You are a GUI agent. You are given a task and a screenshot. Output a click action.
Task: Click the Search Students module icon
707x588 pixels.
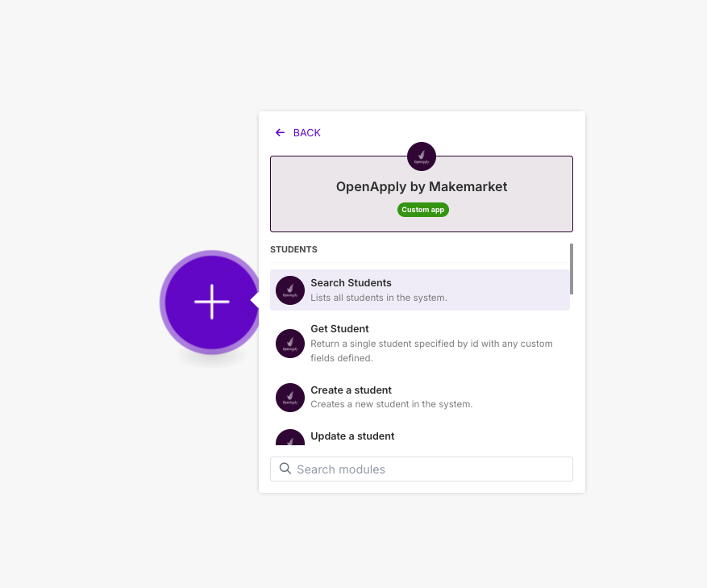(x=290, y=290)
